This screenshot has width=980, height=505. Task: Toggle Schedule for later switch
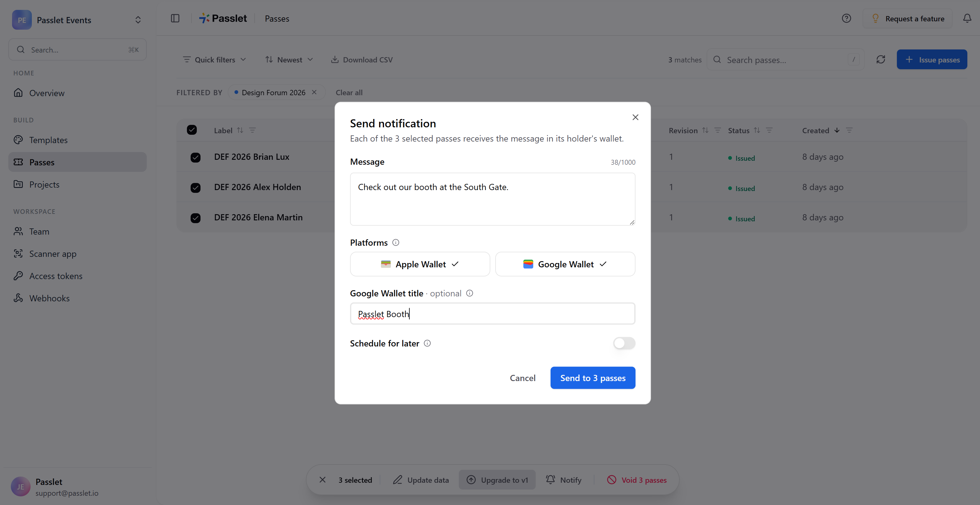[x=624, y=343]
